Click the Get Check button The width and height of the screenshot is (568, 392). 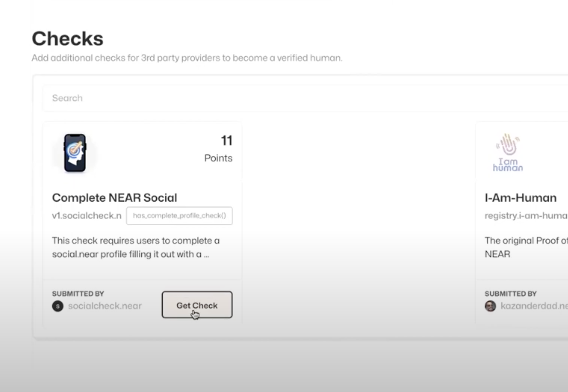(x=197, y=305)
